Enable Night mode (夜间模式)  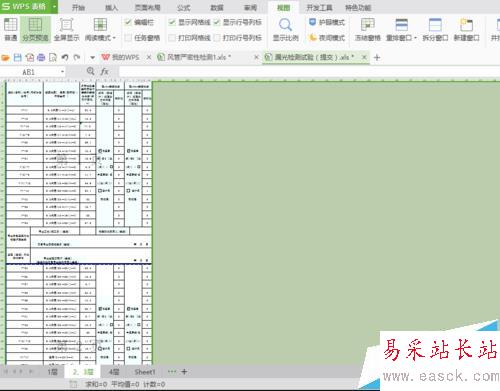tap(327, 38)
